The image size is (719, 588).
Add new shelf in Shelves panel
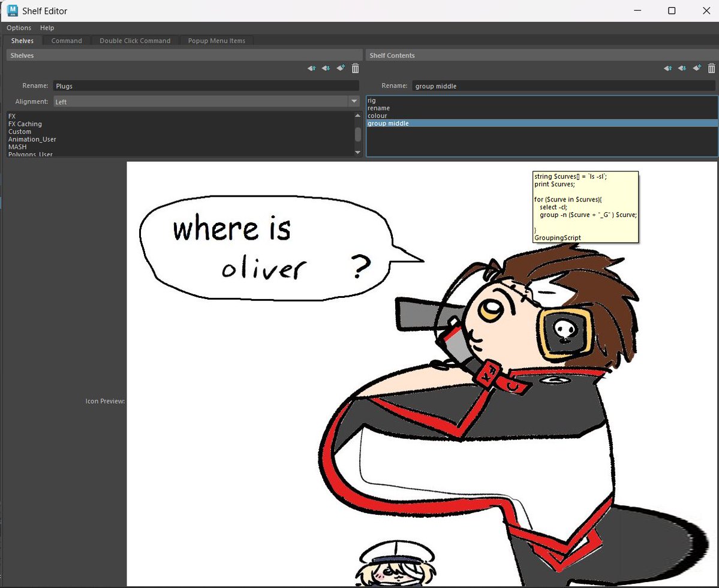point(341,68)
